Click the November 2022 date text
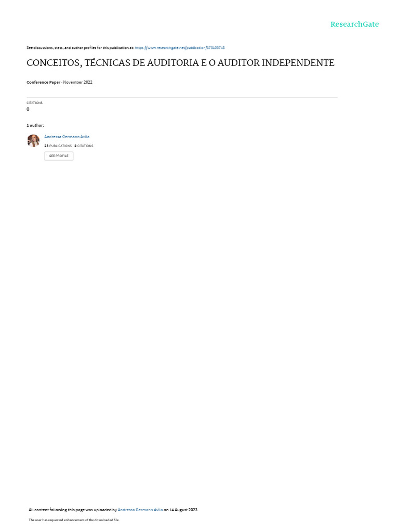The height and width of the screenshot is (532, 399). tap(78, 82)
